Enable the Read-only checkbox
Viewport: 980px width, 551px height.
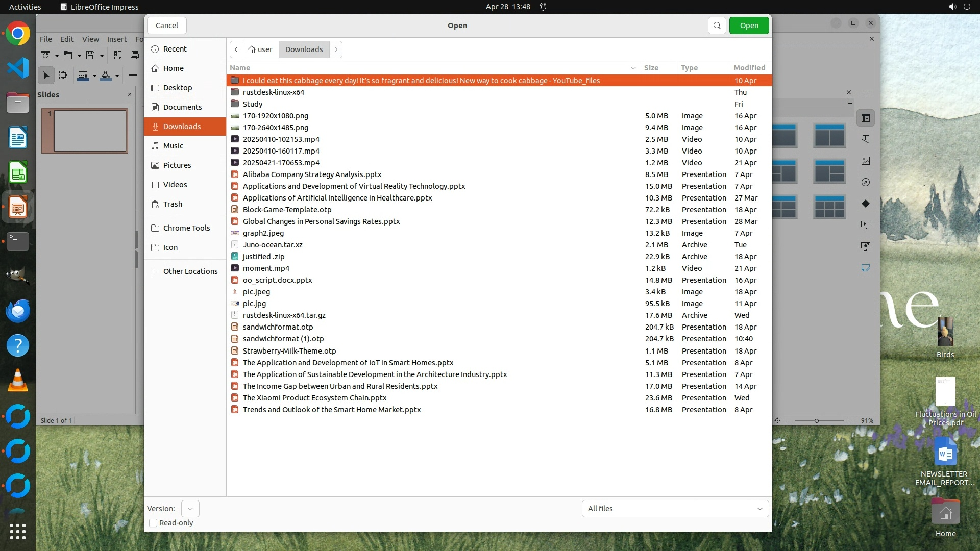tap(153, 523)
